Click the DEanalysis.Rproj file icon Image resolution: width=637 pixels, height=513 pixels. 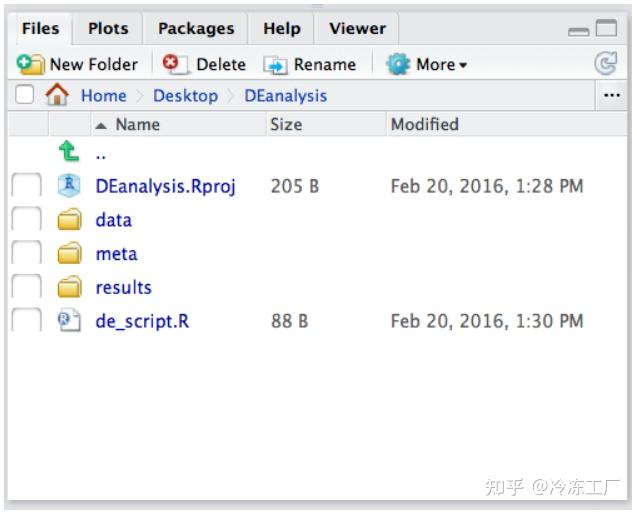coord(68,186)
